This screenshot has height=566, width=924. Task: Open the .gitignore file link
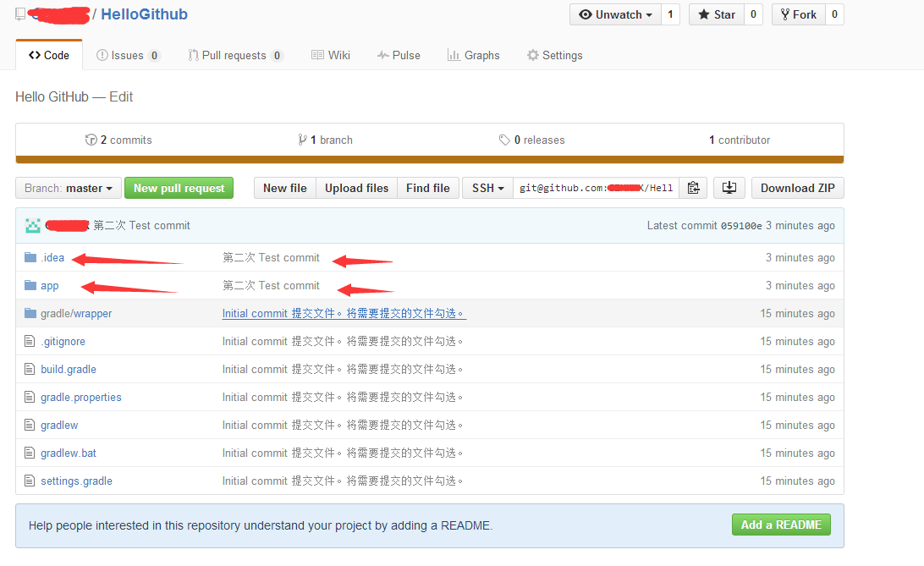tap(63, 341)
